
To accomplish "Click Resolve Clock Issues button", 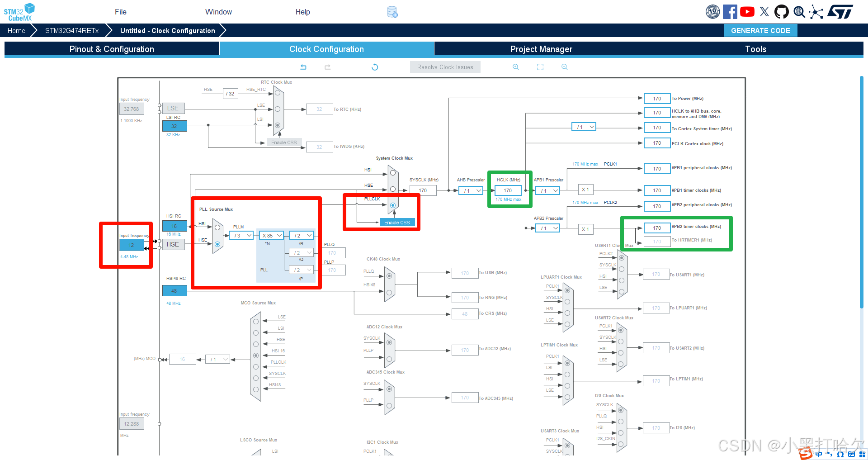I will (x=445, y=67).
